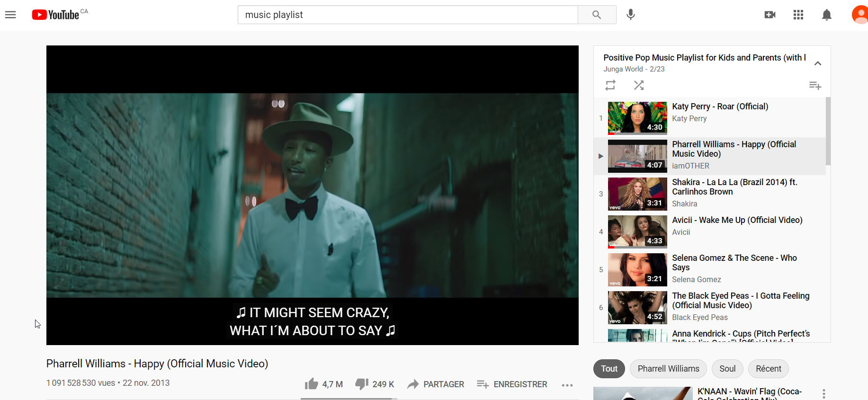Open 'Selena Gomez & The Scene - Who Says' title
Viewport: 868px width, 400px height.
click(x=734, y=263)
